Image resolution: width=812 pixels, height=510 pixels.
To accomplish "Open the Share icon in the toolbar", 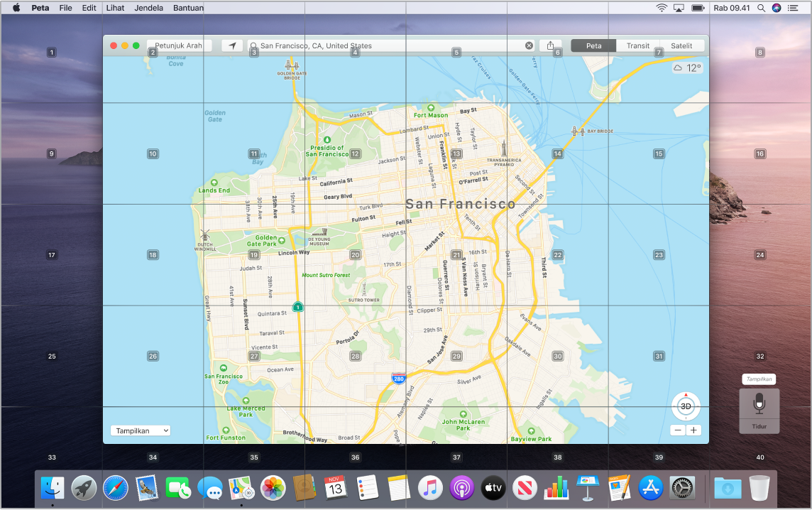I will 551,45.
